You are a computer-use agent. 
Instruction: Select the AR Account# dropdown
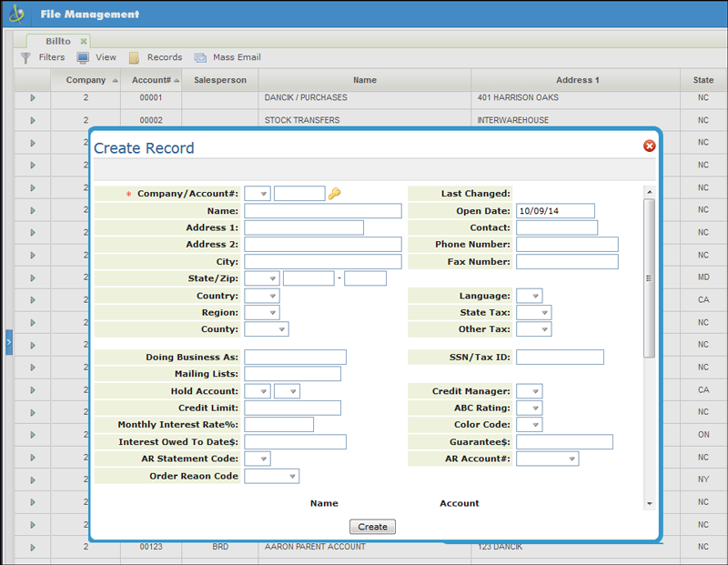tap(547, 459)
